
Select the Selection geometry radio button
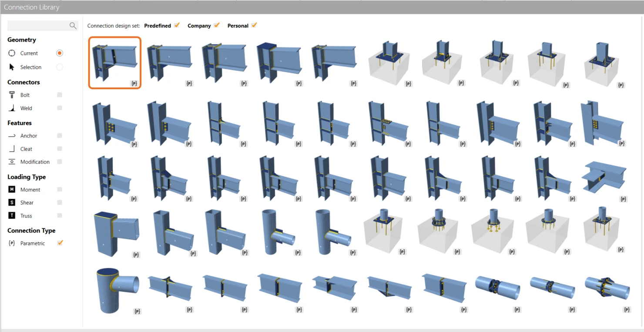(60, 67)
